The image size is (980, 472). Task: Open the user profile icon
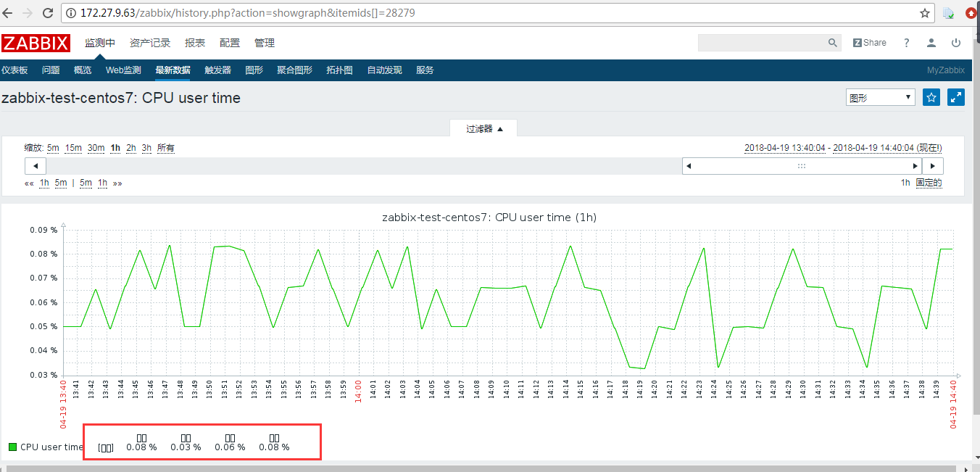pyautogui.click(x=931, y=43)
